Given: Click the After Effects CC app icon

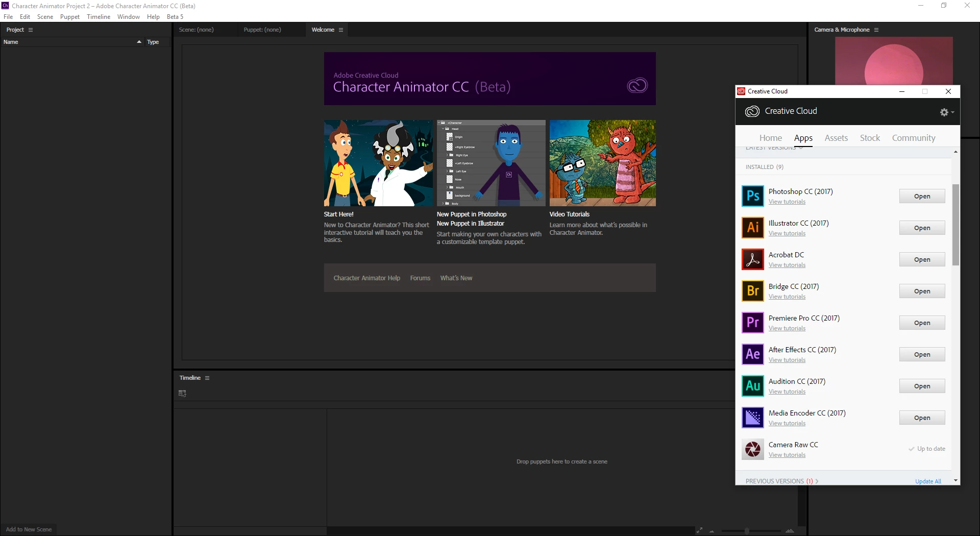Looking at the screenshot, I should pyautogui.click(x=753, y=354).
